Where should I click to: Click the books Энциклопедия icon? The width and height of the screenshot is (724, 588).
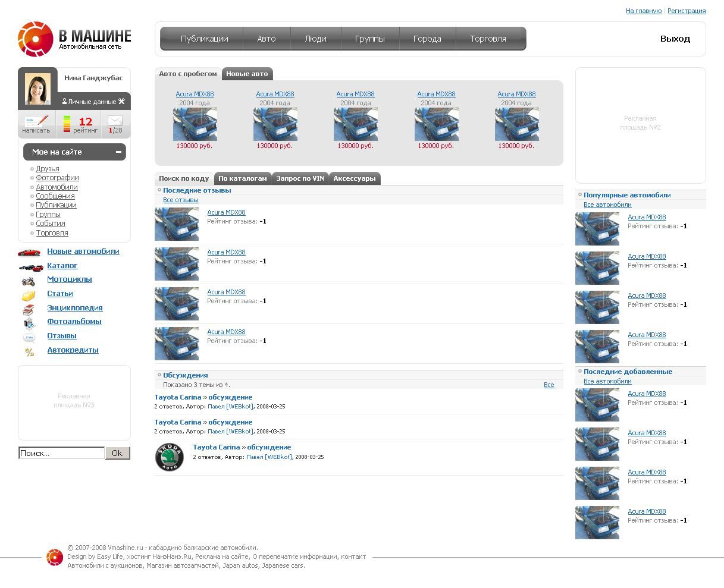(x=29, y=309)
